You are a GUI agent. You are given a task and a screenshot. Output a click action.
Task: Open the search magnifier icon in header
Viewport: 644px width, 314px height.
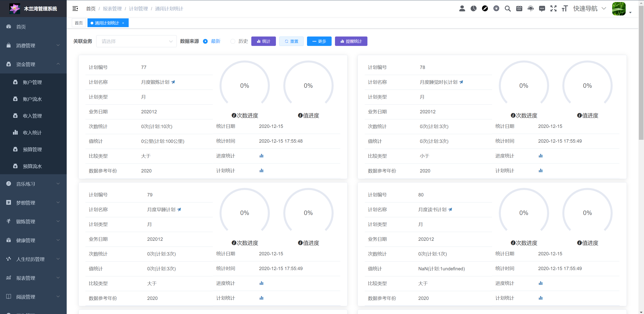pyautogui.click(x=508, y=9)
